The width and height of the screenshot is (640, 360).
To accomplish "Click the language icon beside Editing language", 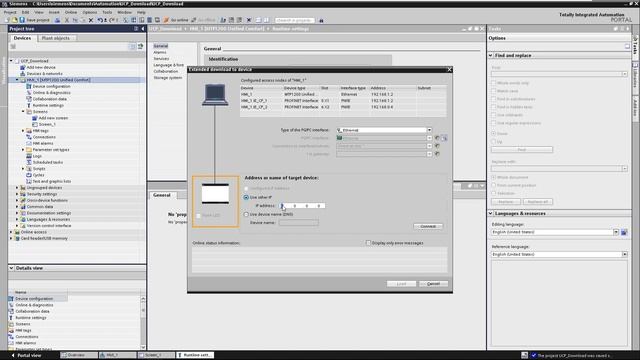I will [x=624, y=232].
